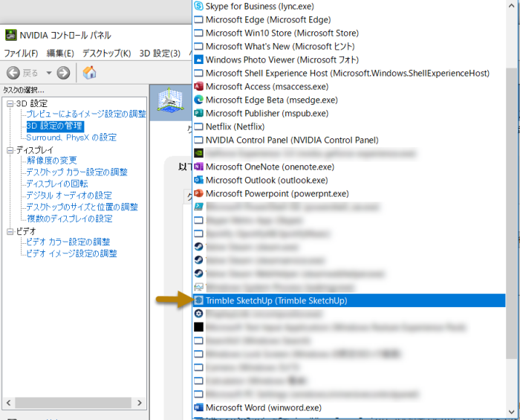520x420 pixels.
Task: Select 3D 設定の管理 in the tree
Action: 54,126
